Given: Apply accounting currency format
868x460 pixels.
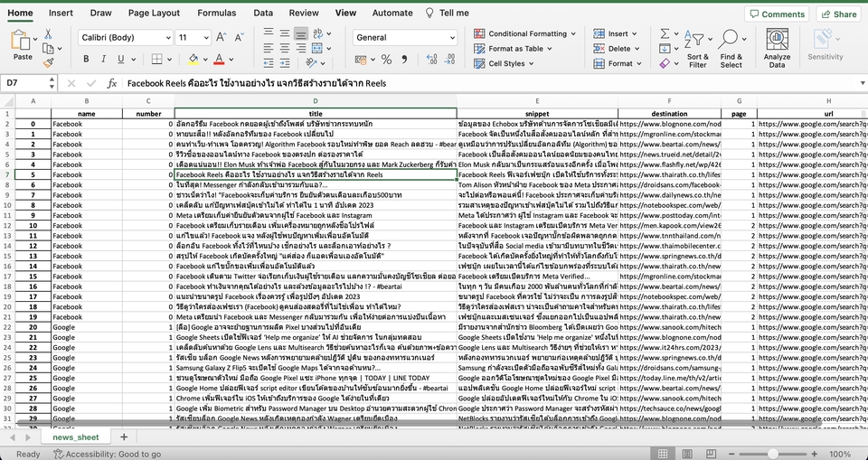Looking at the screenshot, I should [x=361, y=60].
